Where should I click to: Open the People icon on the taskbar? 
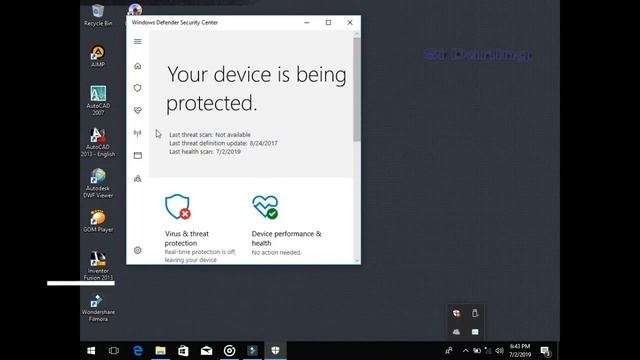[x=449, y=351]
